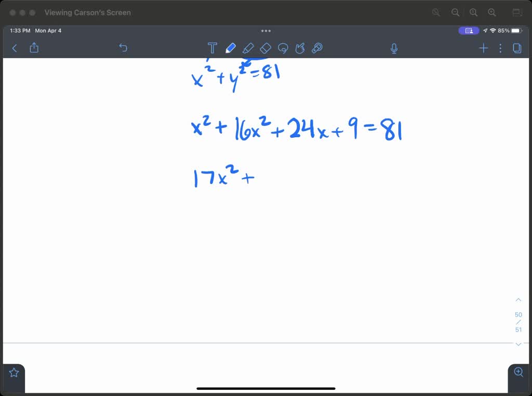Open the Text tool
Viewport: 532px width, 396px height.
(x=212, y=48)
